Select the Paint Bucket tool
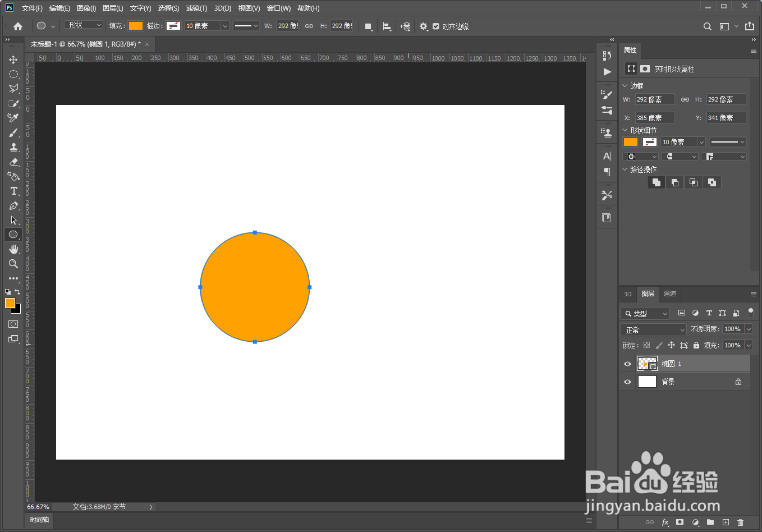This screenshot has height=532, width=762. pyautogui.click(x=13, y=176)
